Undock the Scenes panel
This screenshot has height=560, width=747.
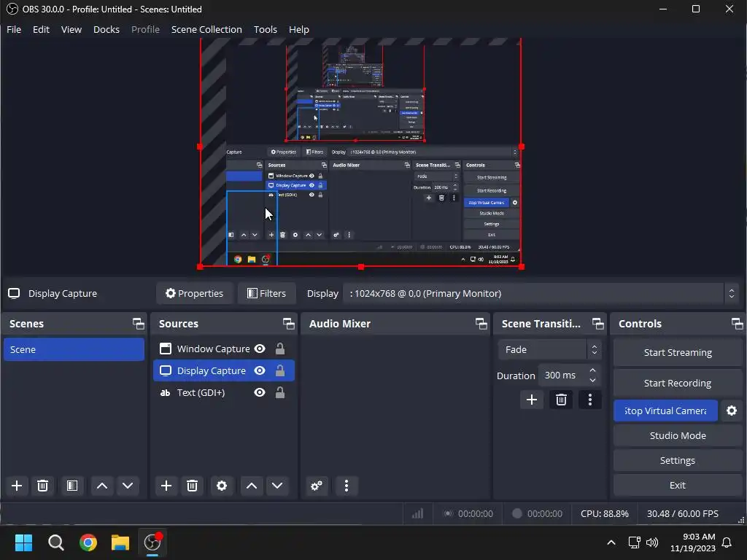(x=139, y=324)
